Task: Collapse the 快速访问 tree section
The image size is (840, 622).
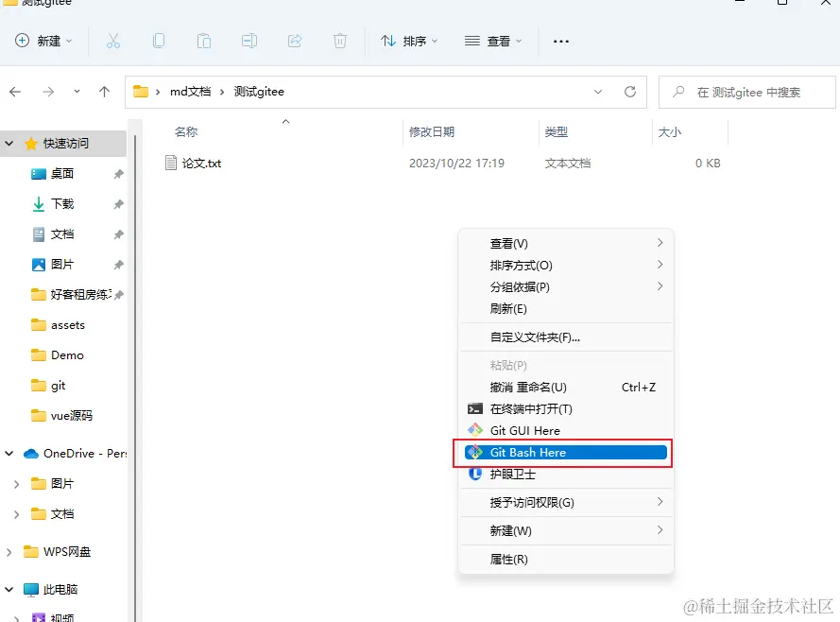Action: point(9,143)
